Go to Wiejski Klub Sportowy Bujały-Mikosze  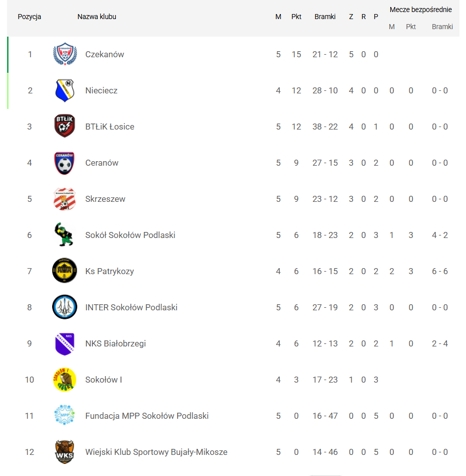156,452
